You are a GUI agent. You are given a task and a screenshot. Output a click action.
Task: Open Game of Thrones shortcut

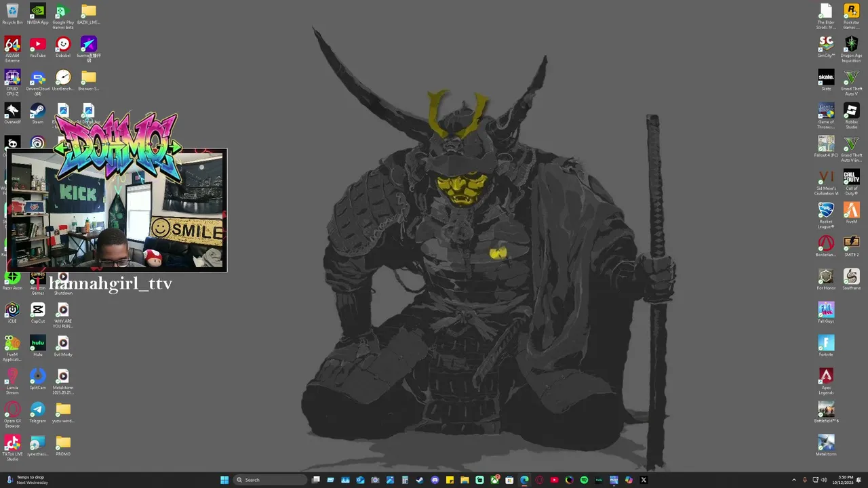pos(826,116)
